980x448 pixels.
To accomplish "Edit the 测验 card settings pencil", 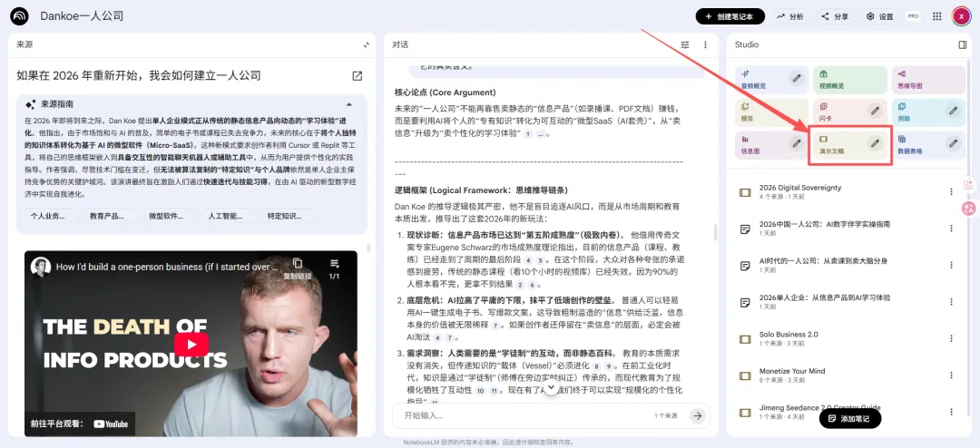I will click(953, 111).
